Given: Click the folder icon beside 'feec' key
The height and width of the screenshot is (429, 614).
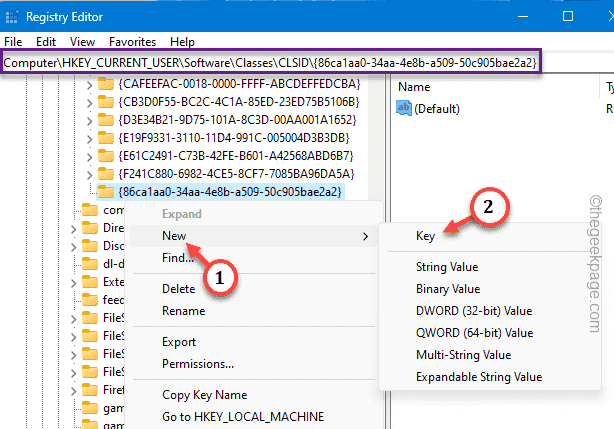Looking at the screenshot, I should pyautogui.click(x=90, y=300).
